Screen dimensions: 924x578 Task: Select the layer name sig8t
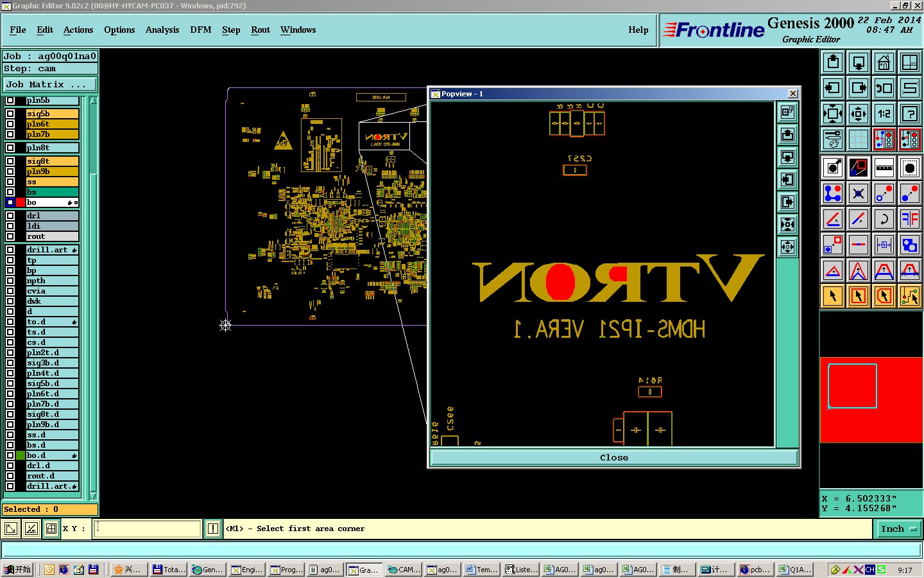(52, 161)
